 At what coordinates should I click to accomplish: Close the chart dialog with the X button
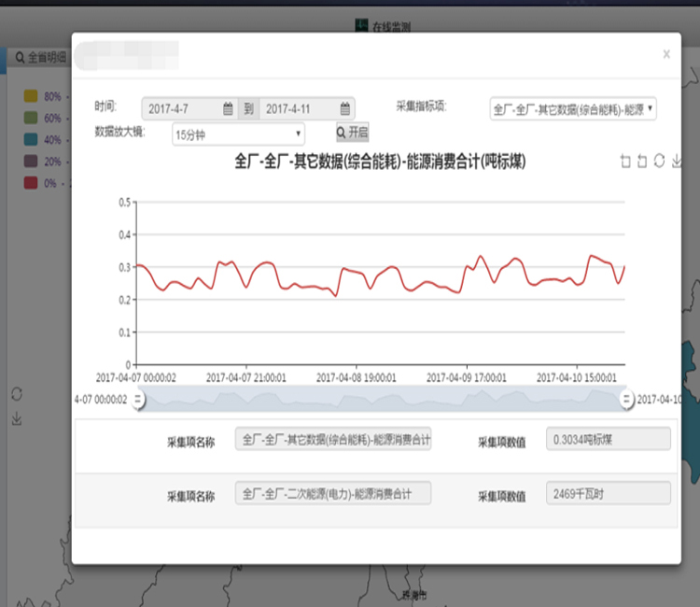click(x=666, y=54)
